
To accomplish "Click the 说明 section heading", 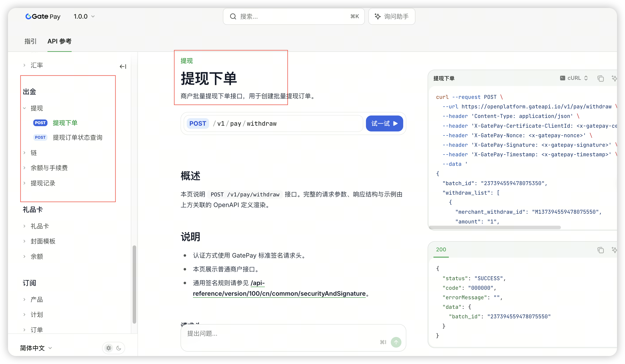I will click(x=190, y=237).
